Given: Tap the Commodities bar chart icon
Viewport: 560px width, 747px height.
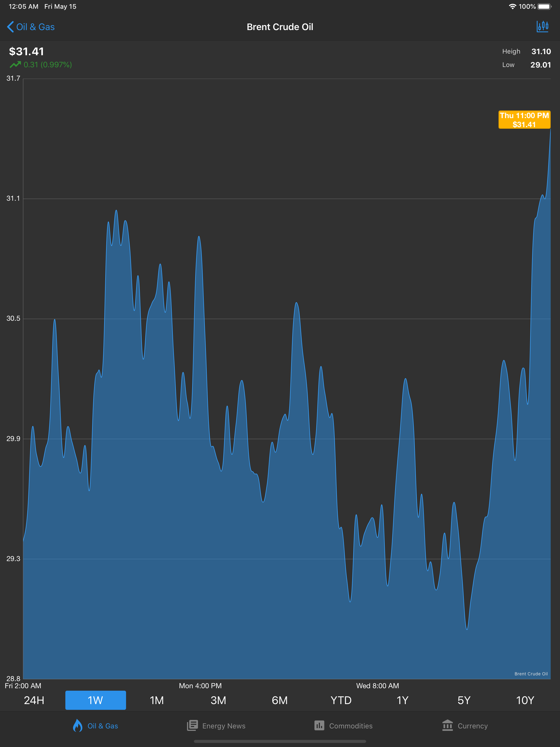Looking at the screenshot, I should click(x=319, y=725).
